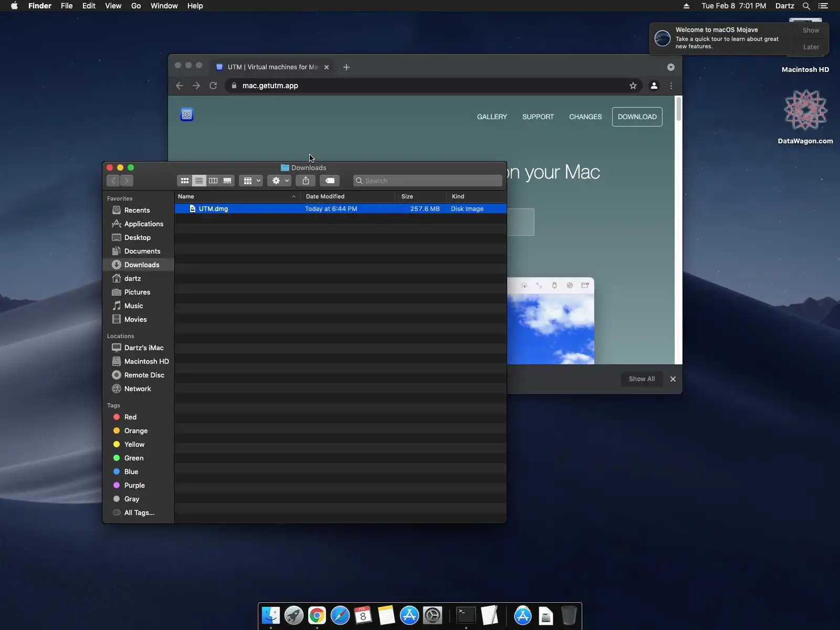Open Spotlight search in the menu bar
The height and width of the screenshot is (630, 840).
[806, 6]
